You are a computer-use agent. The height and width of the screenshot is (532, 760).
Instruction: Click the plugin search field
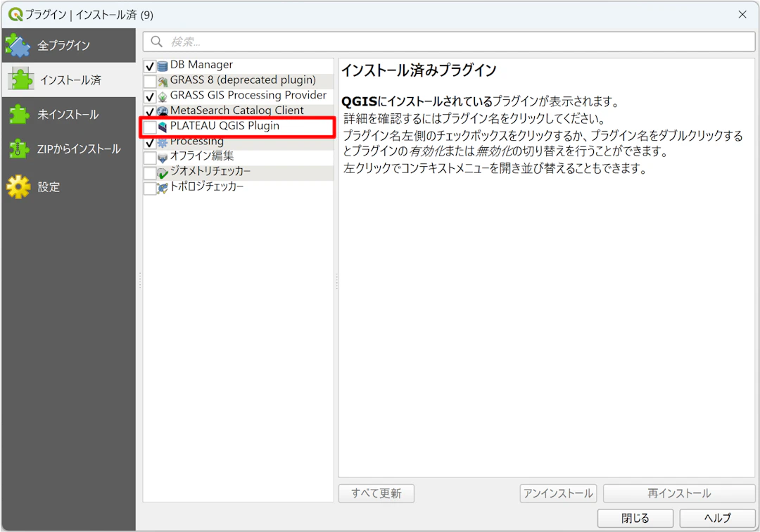point(449,42)
